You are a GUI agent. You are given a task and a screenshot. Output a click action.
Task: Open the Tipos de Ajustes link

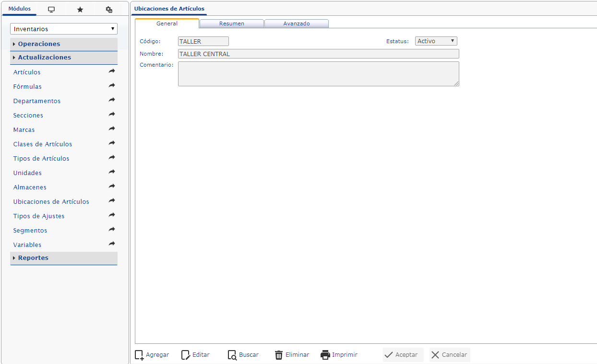point(39,216)
